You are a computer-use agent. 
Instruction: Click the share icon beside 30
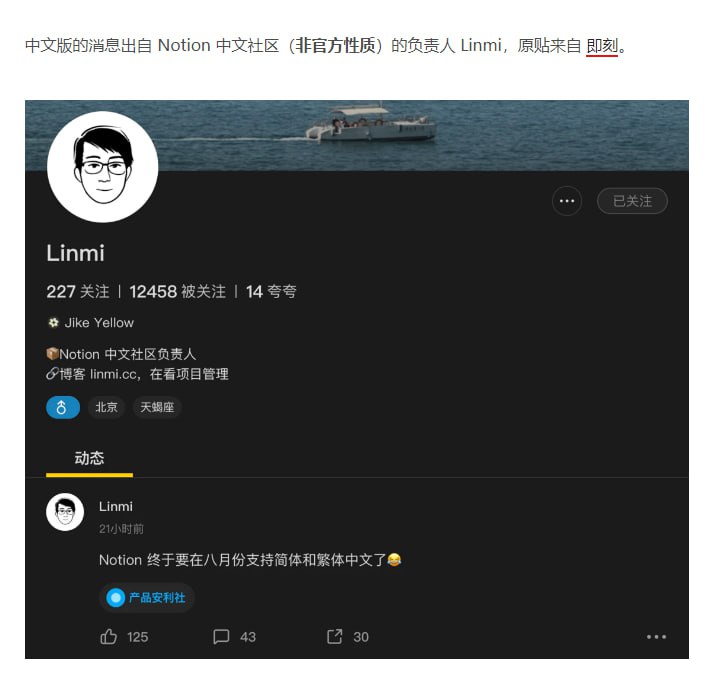(x=335, y=636)
